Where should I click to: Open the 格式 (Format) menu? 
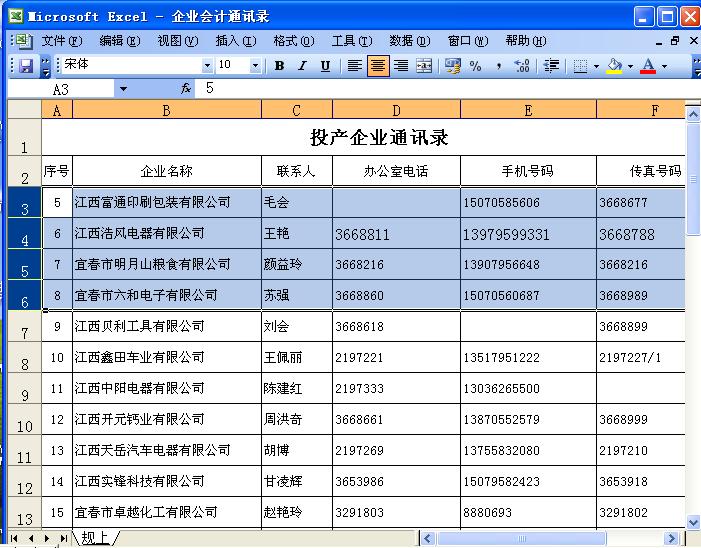coord(293,41)
